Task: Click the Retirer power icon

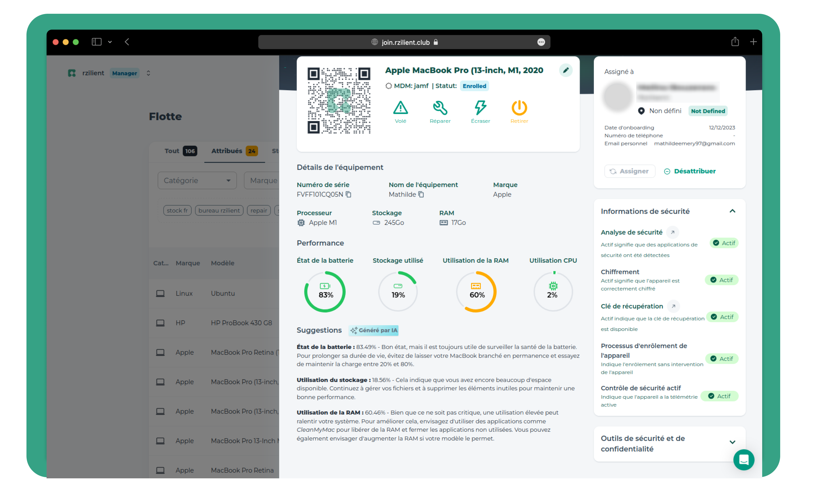Action: pos(519,108)
